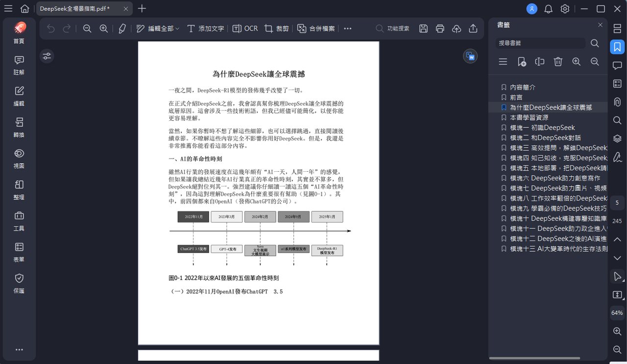Click the bookmark rename icon

[x=540, y=62]
